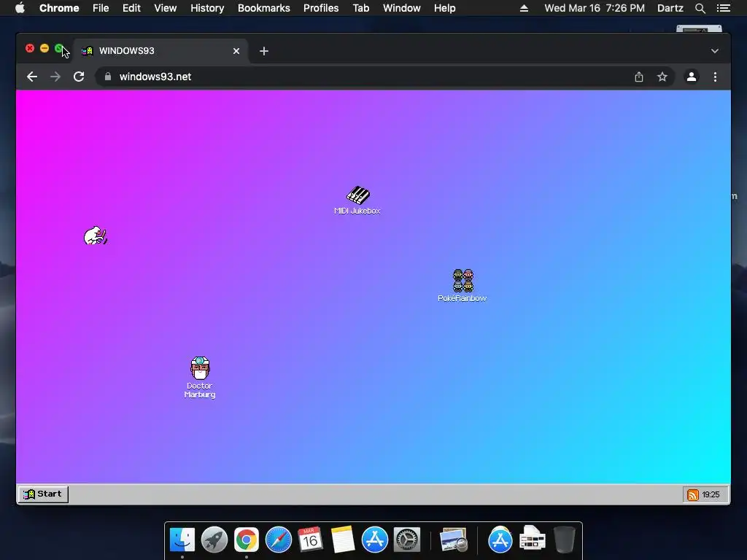
Task: Open the View menu
Action: [x=166, y=8]
